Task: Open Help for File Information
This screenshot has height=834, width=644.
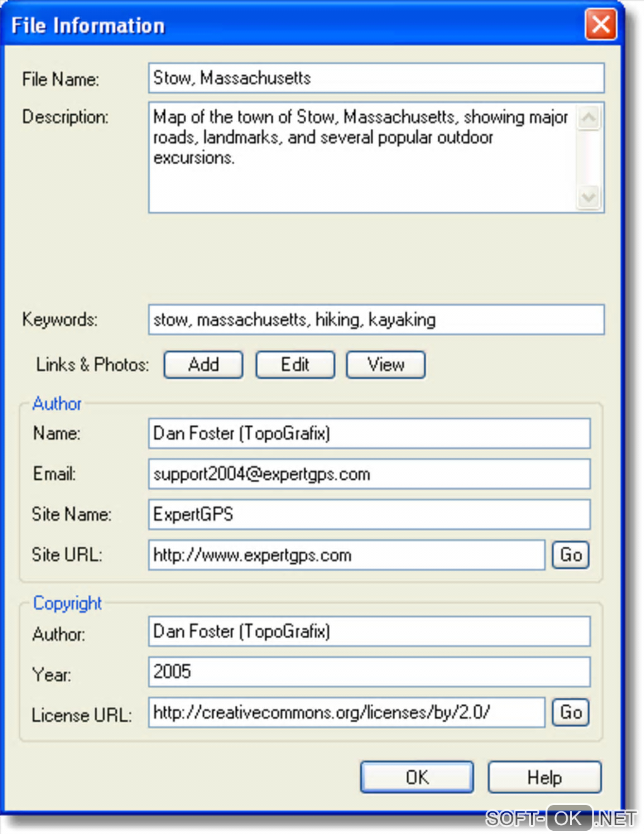Action: pos(544,777)
